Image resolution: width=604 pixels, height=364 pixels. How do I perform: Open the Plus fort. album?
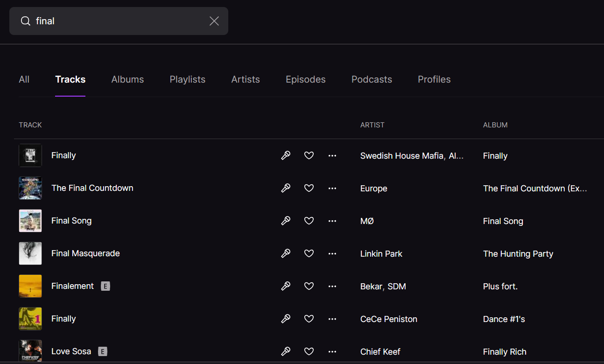coord(500,287)
